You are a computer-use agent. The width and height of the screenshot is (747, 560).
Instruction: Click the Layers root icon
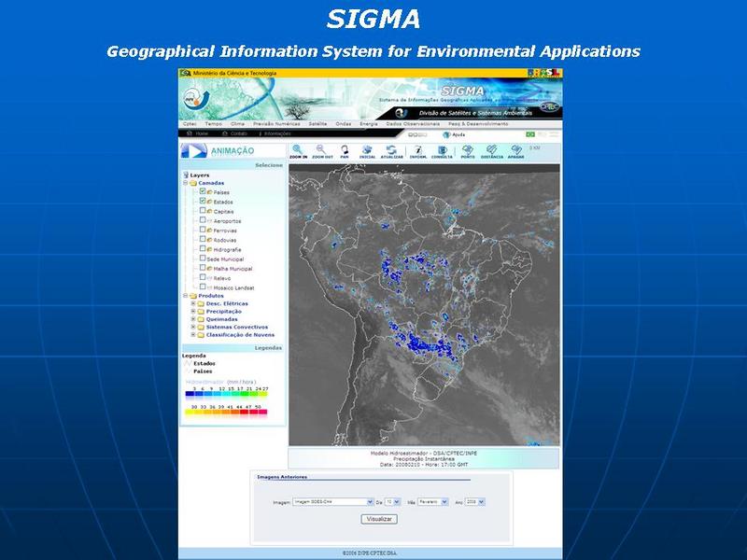(x=186, y=175)
